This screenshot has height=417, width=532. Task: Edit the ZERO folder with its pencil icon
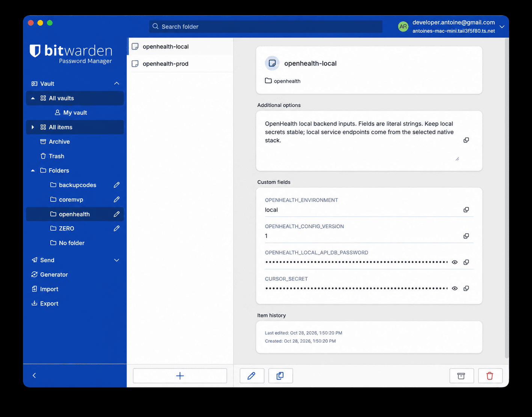[117, 228]
